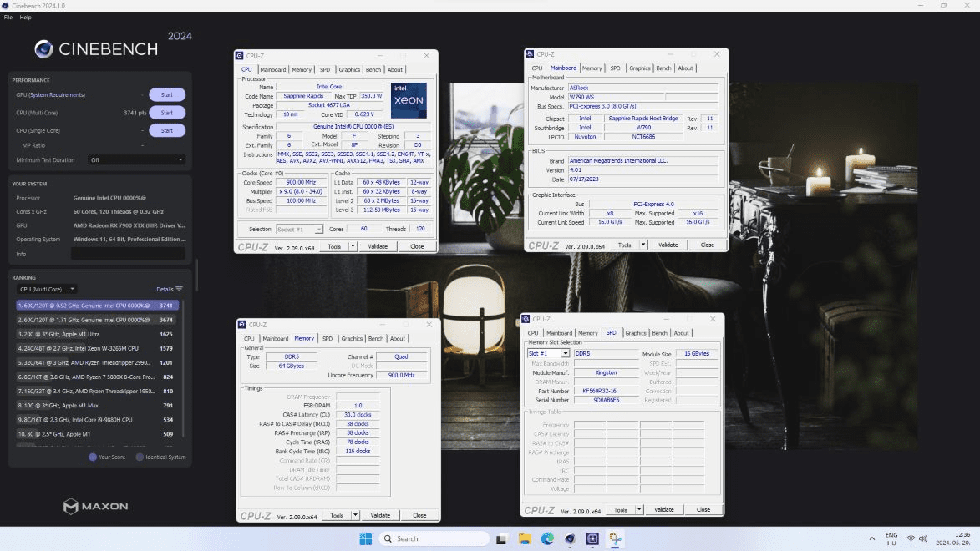
Task: Click the CPU-Z icon in the SPD window title
Action: [526, 319]
